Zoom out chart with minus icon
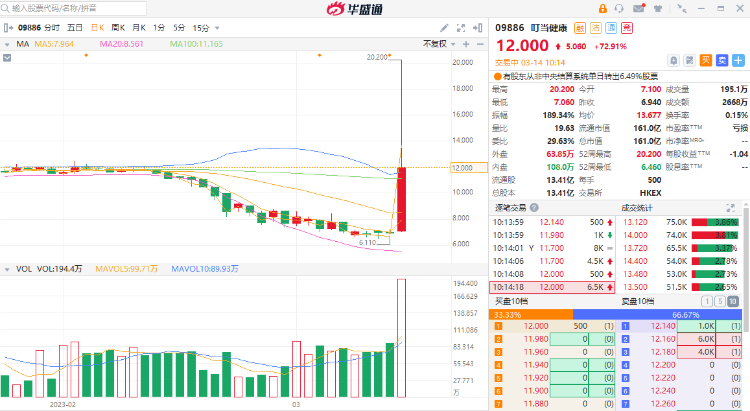 point(480,44)
